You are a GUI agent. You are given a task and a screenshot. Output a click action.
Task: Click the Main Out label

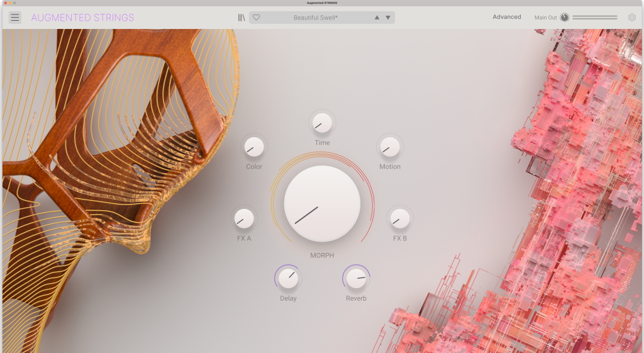[545, 18]
